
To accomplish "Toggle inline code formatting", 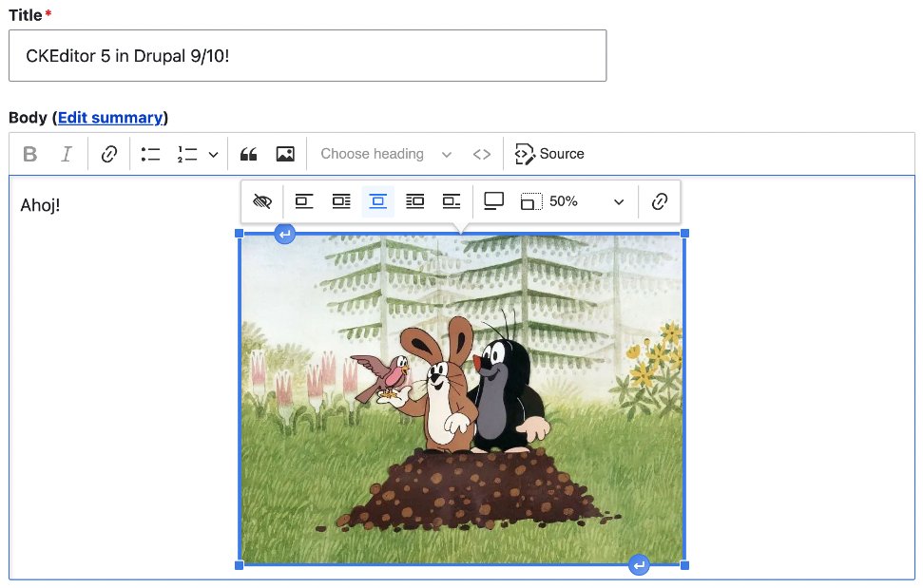I will pos(482,154).
